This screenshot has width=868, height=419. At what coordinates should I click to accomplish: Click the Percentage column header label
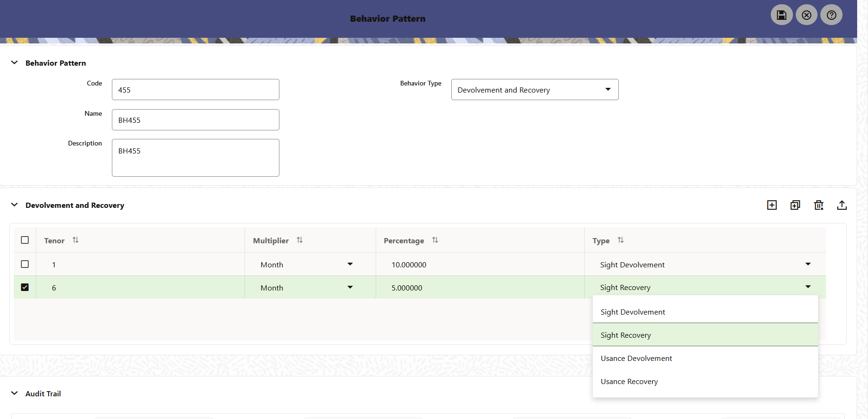tap(404, 240)
